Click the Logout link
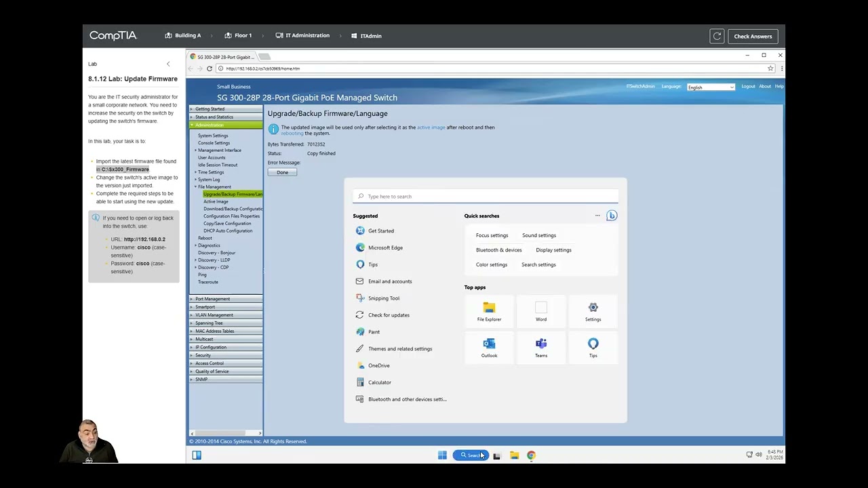Screen dimensions: 868x488 (748, 87)
